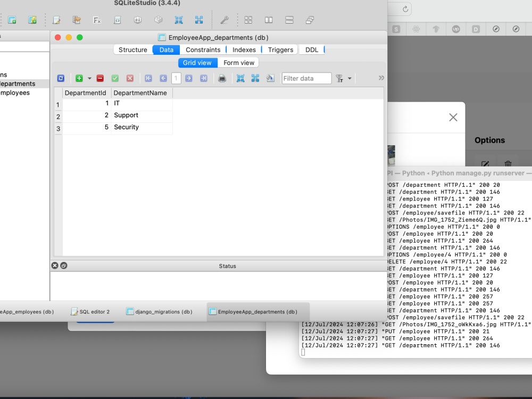Go to next page of data
The width and height of the screenshot is (532, 399).
pyautogui.click(x=189, y=78)
